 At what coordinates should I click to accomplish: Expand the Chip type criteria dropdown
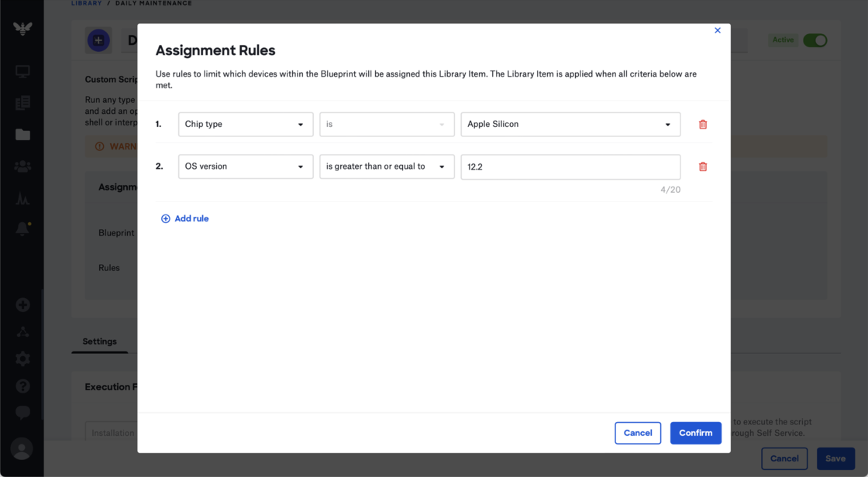point(246,125)
